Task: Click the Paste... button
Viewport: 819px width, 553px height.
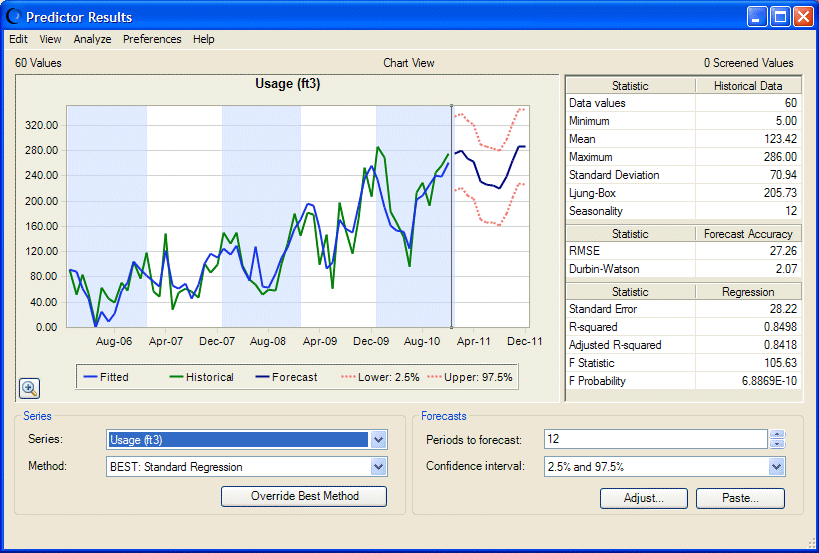Action: (x=740, y=498)
